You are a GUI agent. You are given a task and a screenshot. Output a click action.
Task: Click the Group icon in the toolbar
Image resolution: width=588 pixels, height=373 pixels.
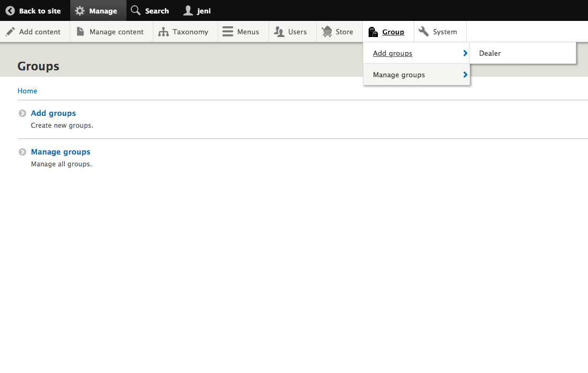[x=373, y=32]
